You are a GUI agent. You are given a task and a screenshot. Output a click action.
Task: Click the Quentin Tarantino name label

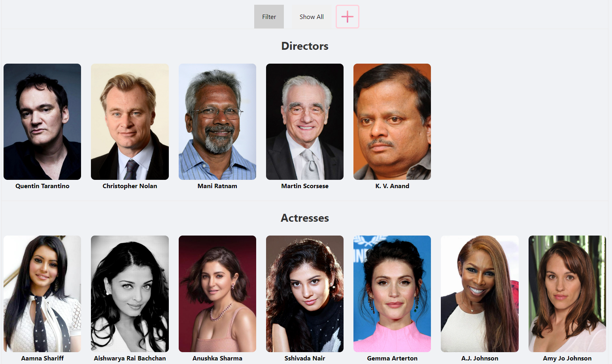42,186
